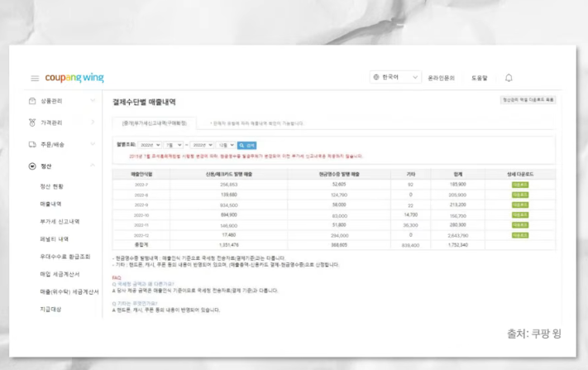Click the 1,351,476 grand total value

click(229, 245)
